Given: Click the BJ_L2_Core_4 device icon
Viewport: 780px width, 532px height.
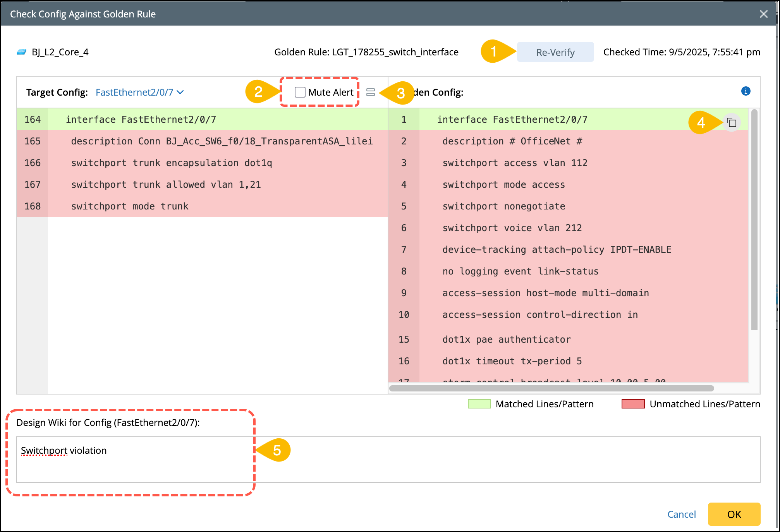Looking at the screenshot, I should [22, 52].
